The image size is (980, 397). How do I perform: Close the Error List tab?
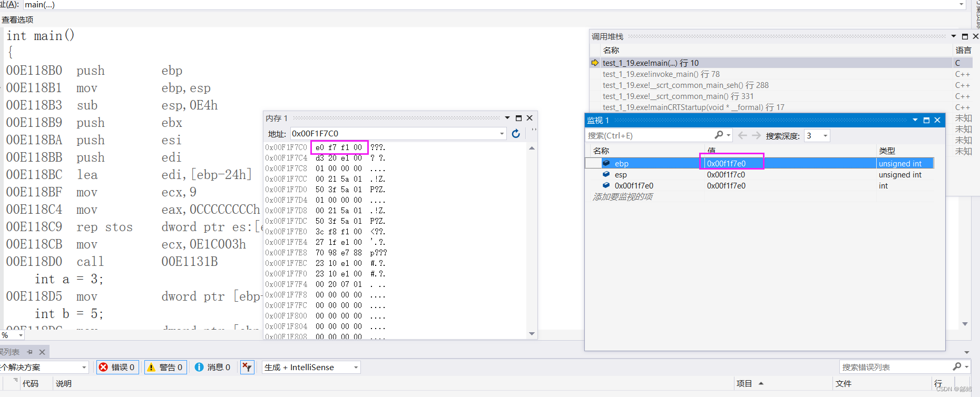[x=42, y=352]
